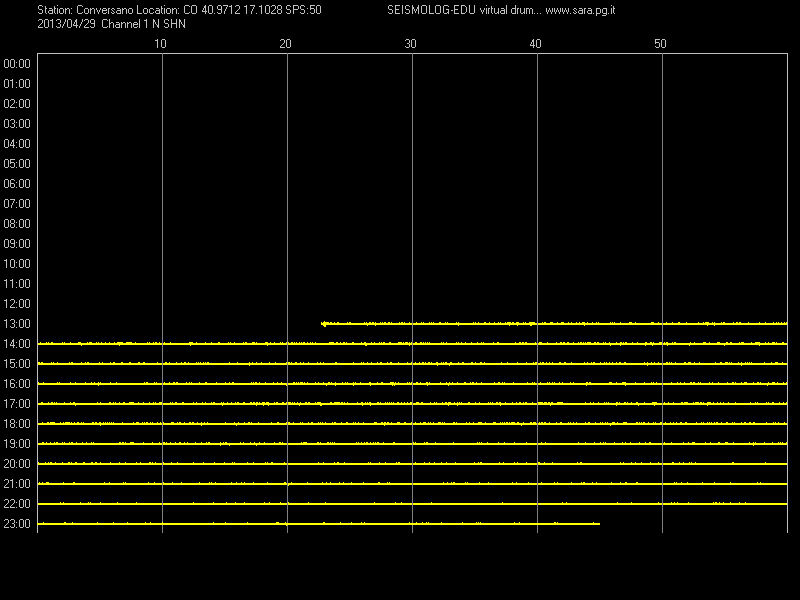Viewport: 800px width, 600px height.
Task: Click the 'SPS:50' text in header
Action: (304, 10)
